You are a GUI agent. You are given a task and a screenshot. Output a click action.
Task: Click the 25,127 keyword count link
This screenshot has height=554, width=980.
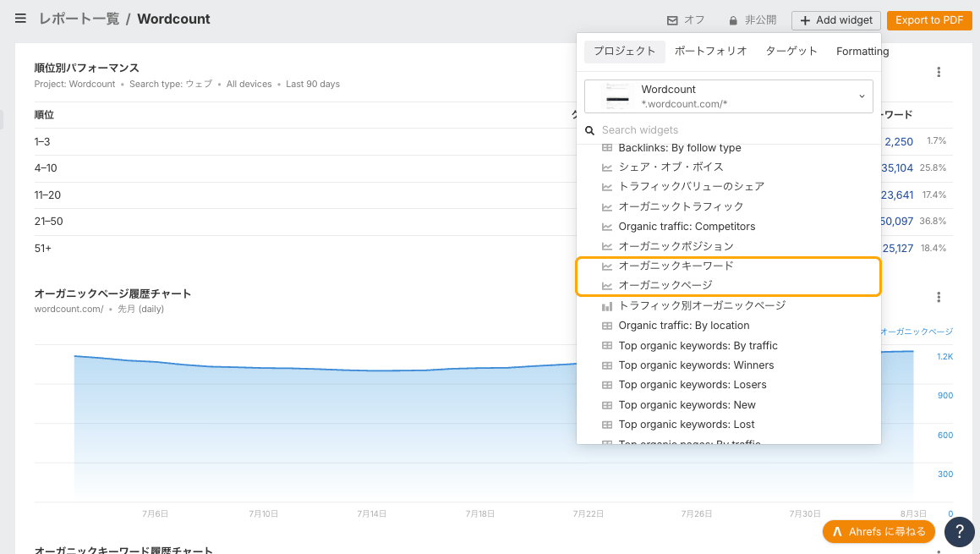pos(897,248)
